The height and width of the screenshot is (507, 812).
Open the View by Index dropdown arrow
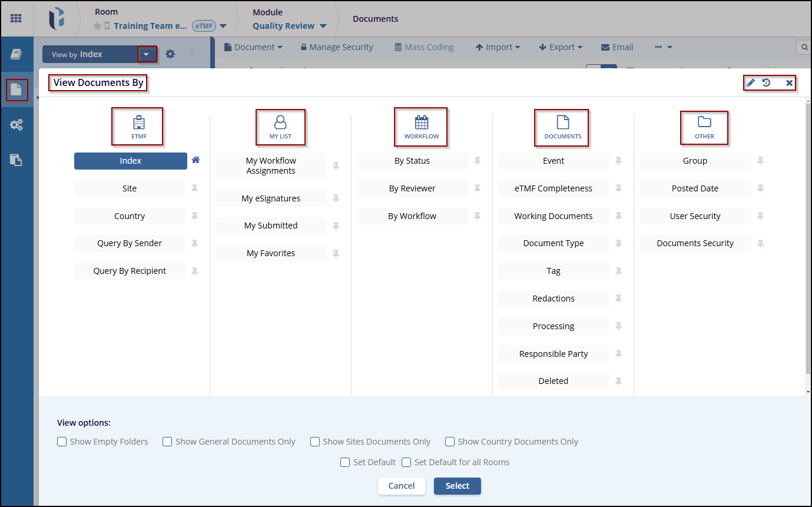[x=147, y=54]
